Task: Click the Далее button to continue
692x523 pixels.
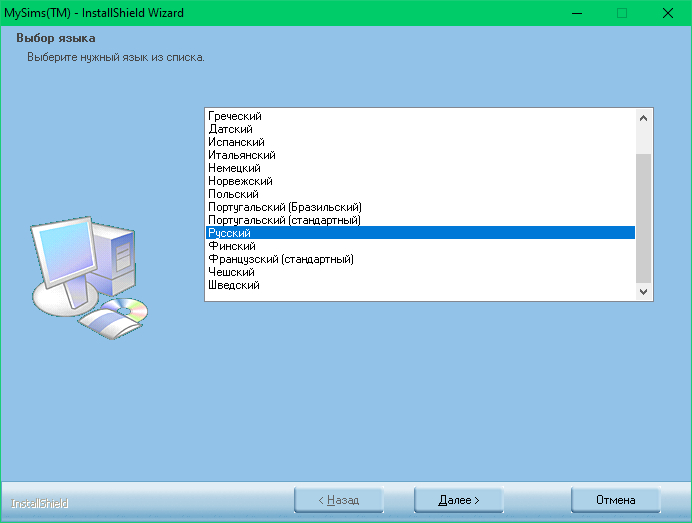Action: pyautogui.click(x=459, y=500)
